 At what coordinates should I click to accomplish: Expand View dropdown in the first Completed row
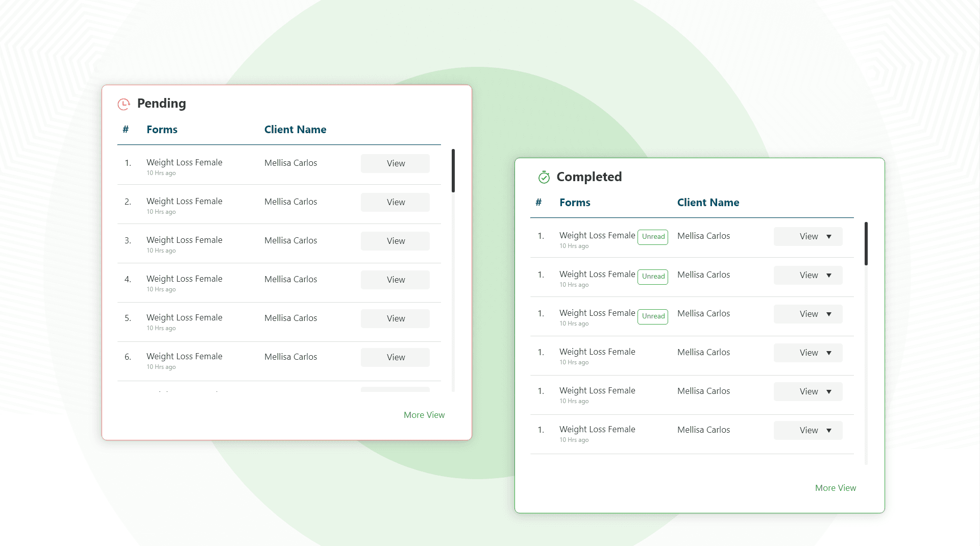[808, 236]
